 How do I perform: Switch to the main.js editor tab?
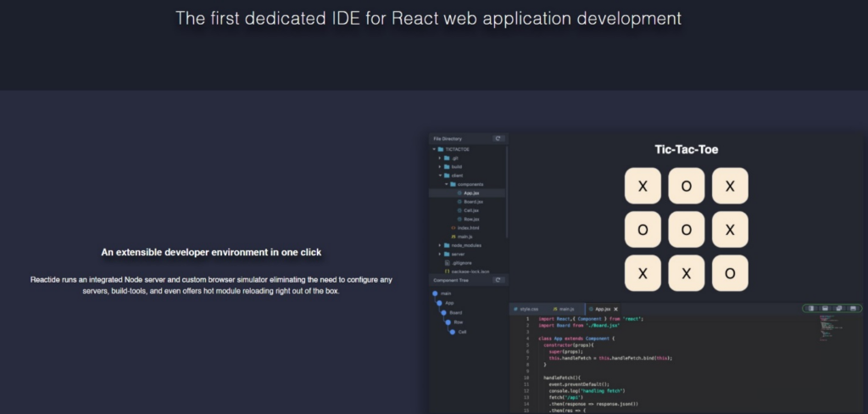[564, 310]
